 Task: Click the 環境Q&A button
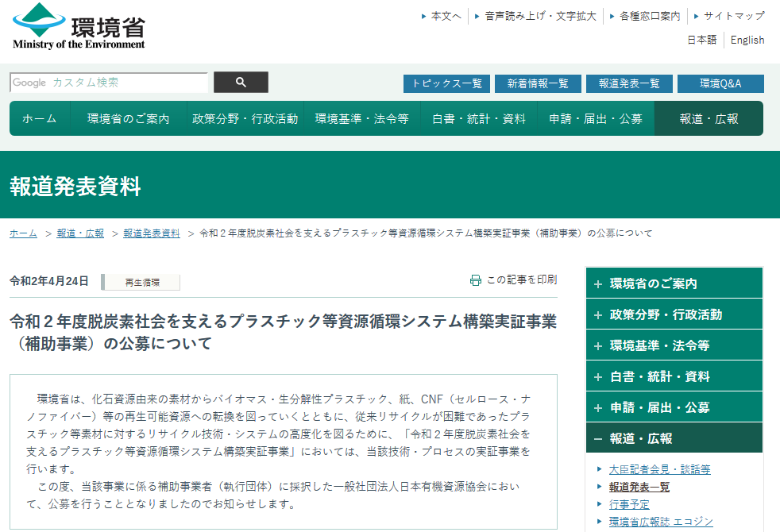(x=720, y=83)
